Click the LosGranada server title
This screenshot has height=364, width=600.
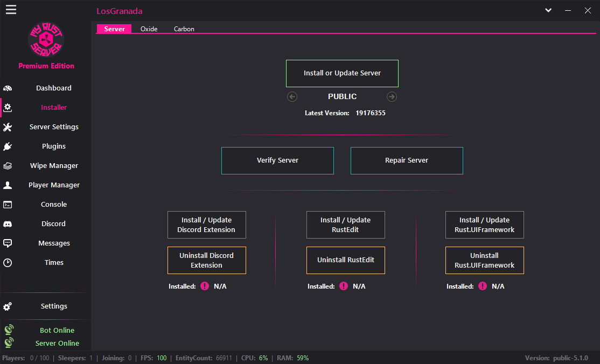[x=120, y=11]
